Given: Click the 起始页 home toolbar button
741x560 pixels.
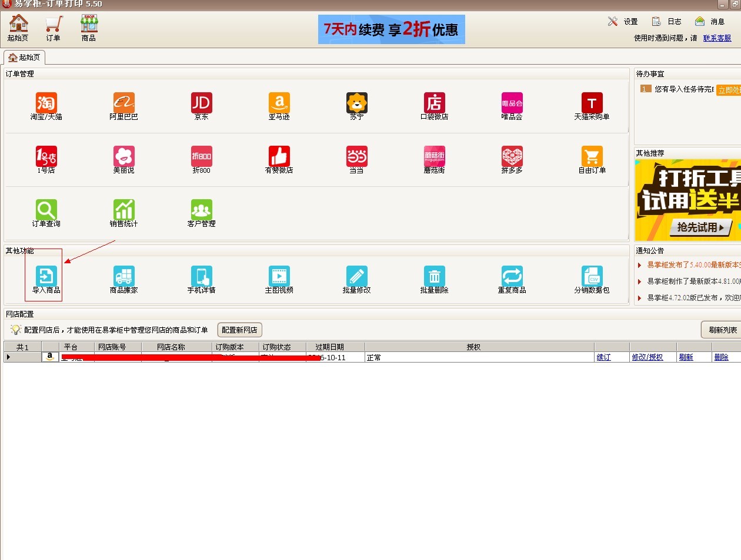Looking at the screenshot, I should tap(18, 28).
